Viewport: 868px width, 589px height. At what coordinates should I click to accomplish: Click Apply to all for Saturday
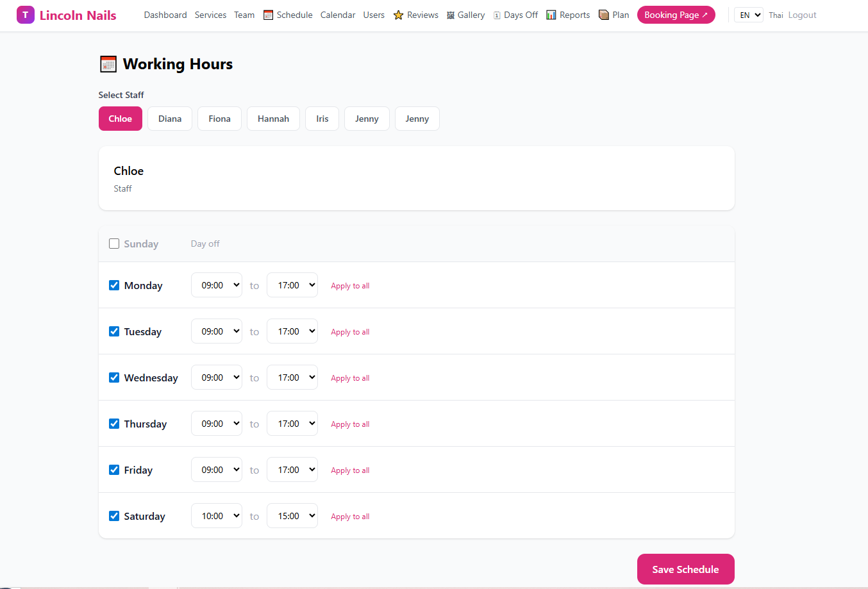pyautogui.click(x=350, y=517)
